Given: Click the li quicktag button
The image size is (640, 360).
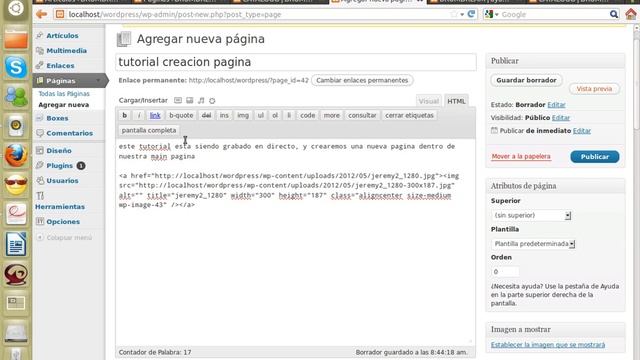Looking at the screenshot, I should [289, 116].
